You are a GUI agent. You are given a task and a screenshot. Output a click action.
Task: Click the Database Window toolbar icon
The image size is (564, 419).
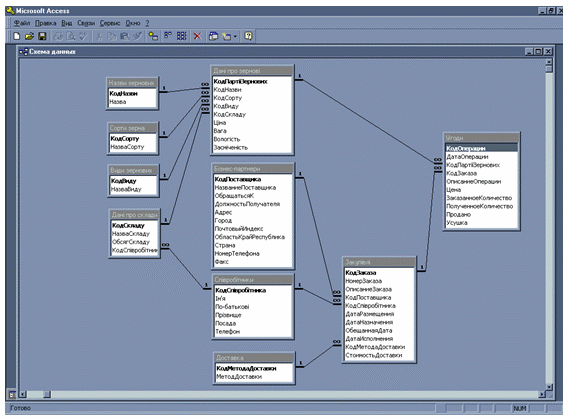pyautogui.click(x=213, y=36)
